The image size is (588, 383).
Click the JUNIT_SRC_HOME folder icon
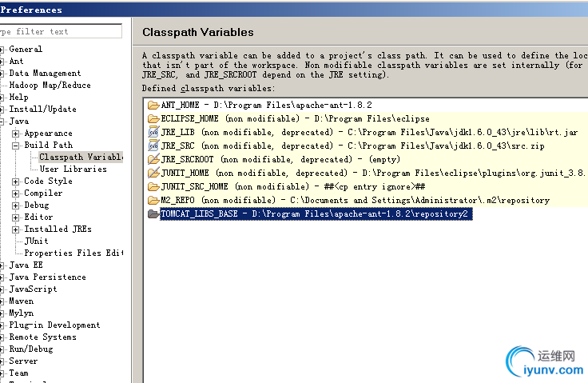coord(153,186)
